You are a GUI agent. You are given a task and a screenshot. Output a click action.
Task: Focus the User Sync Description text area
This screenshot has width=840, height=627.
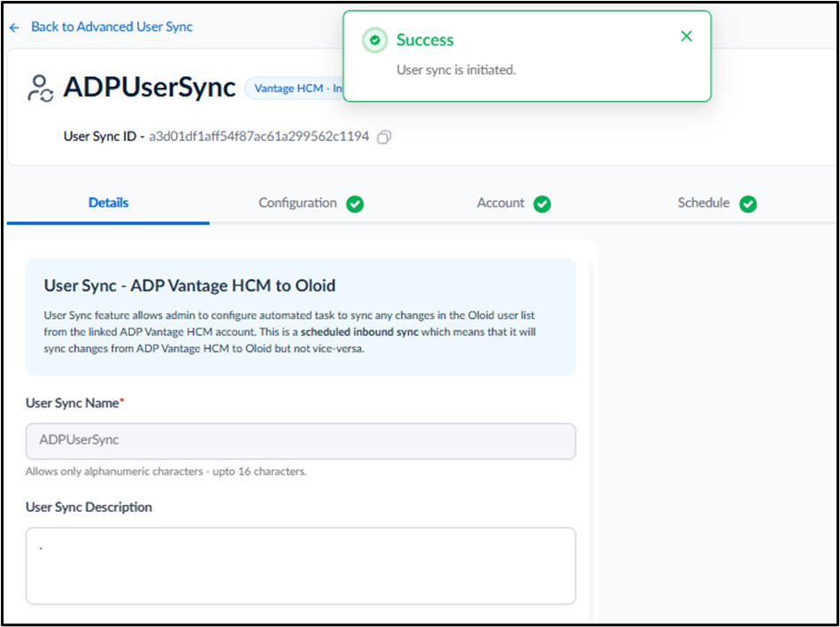[x=301, y=566]
